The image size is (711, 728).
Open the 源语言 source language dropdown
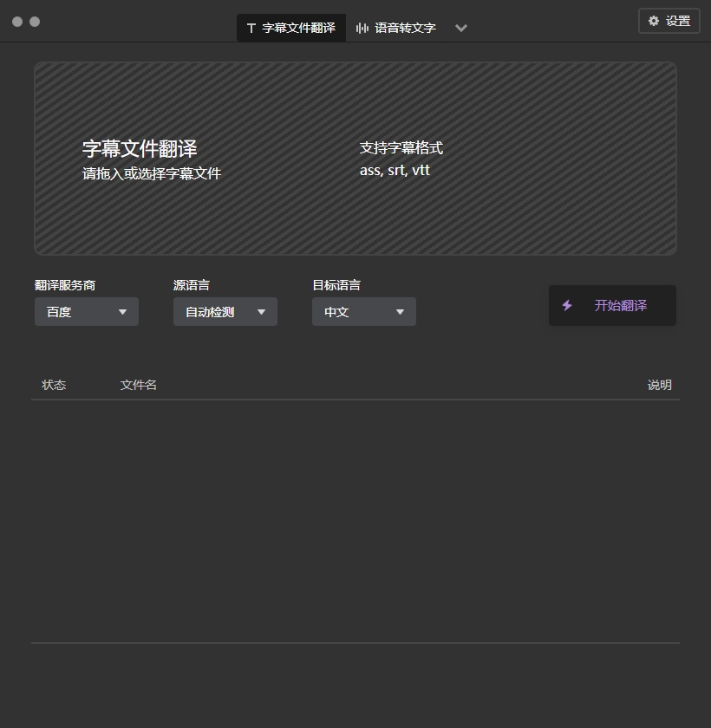click(225, 311)
